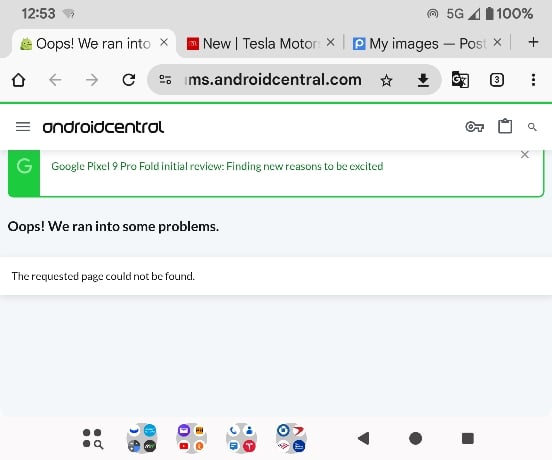Open the Google Translate icon

pos(460,80)
